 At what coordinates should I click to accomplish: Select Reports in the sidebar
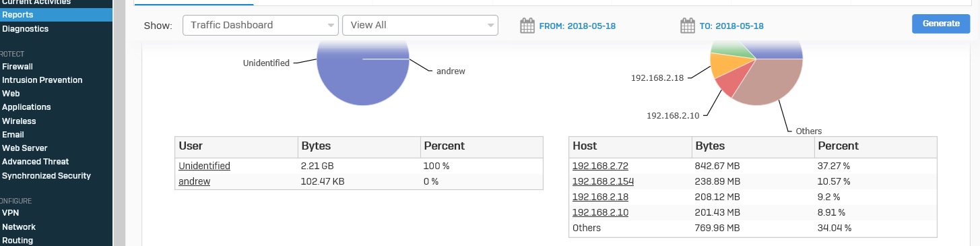point(18,15)
